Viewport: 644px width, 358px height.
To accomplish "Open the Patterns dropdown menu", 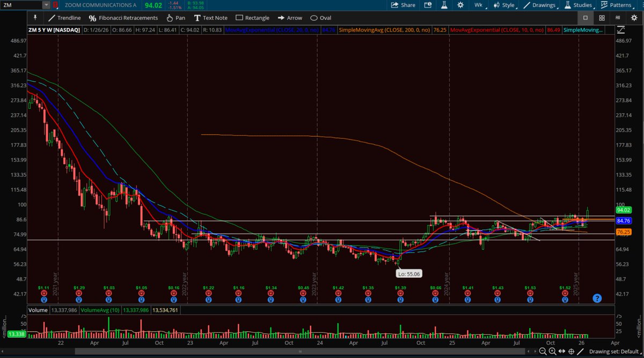I will coord(618,5).
